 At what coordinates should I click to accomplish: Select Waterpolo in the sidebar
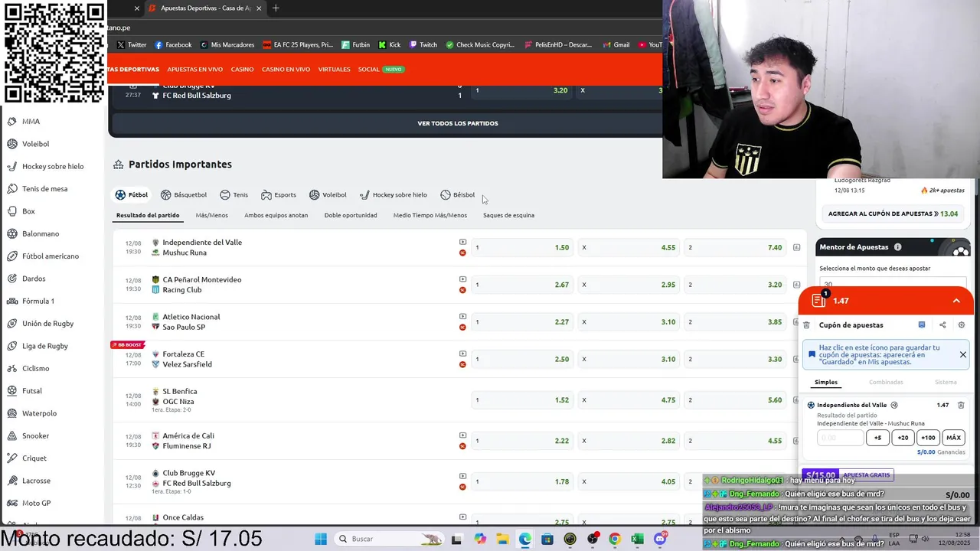pos(39,413)
